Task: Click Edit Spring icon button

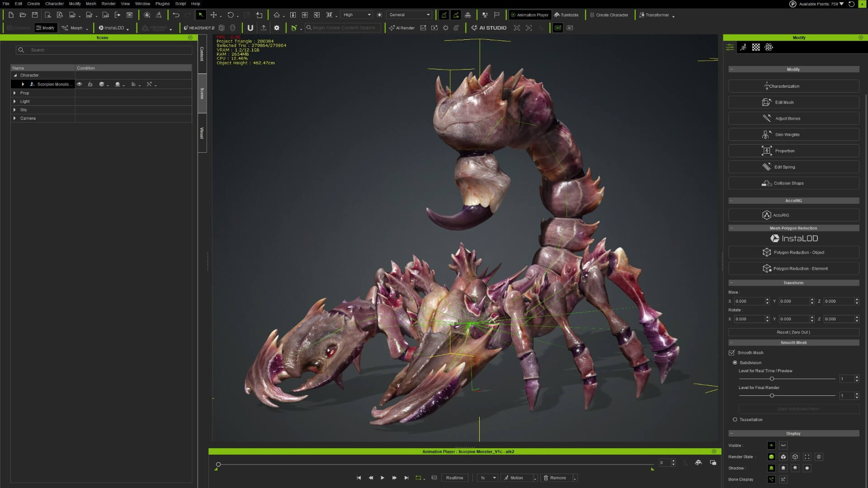Action: pos(793,167)
